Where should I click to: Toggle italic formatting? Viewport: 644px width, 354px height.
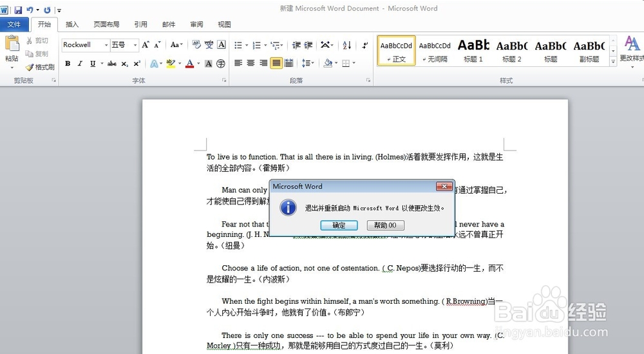coord(80,63)
